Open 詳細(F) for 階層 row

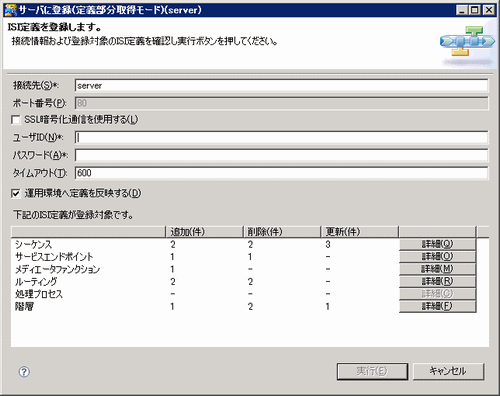click(437, 306)
